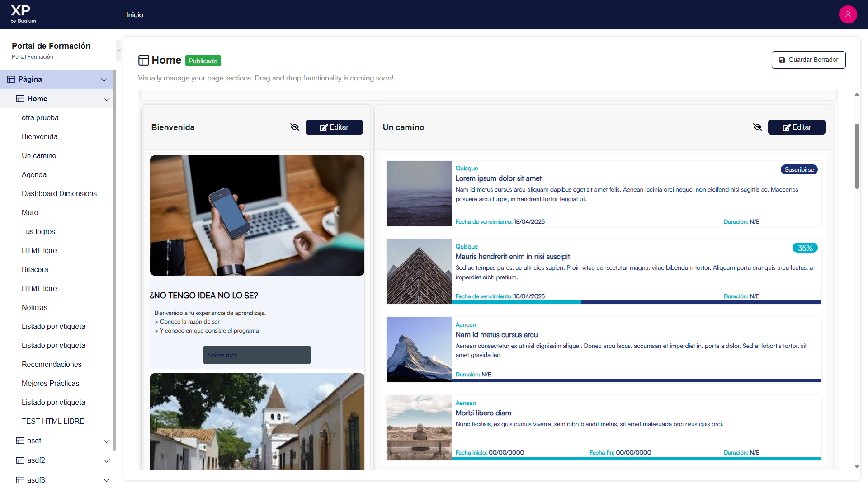Click the laptop and phone welcome image
This screenshot has width=868, height=488.
click(x=257, y=216)
